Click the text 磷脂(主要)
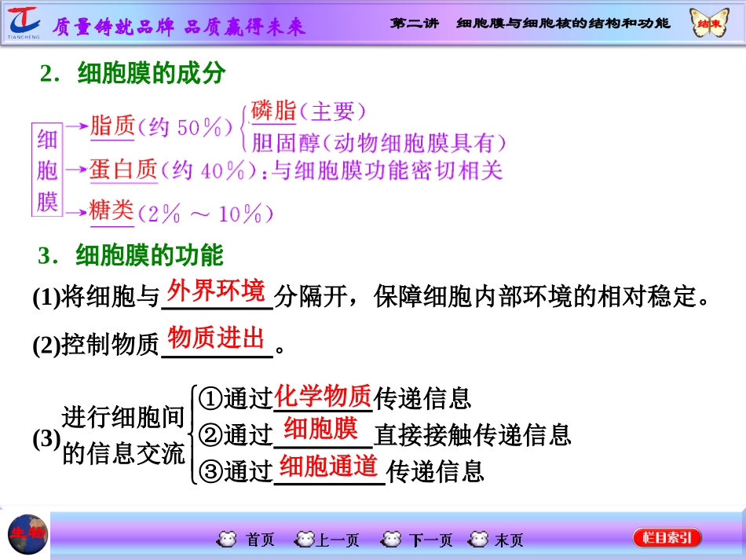Viewport: 746px width, 560px height. 309,112
